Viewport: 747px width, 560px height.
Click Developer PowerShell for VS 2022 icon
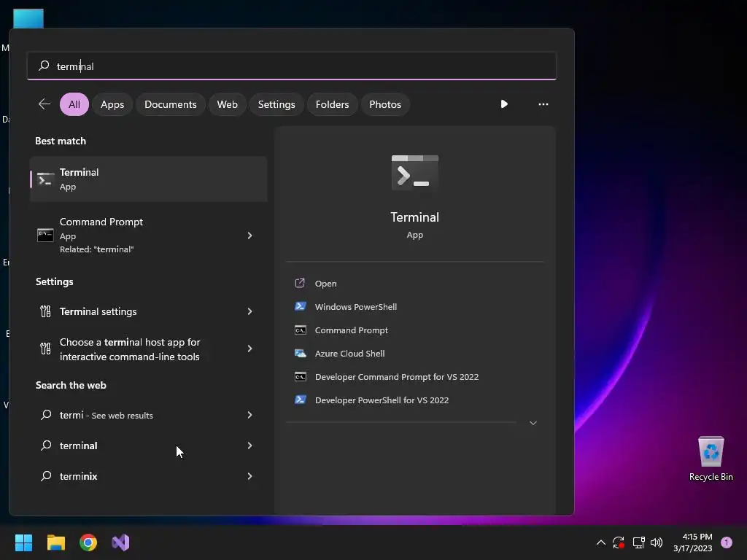tap(300, 400)
